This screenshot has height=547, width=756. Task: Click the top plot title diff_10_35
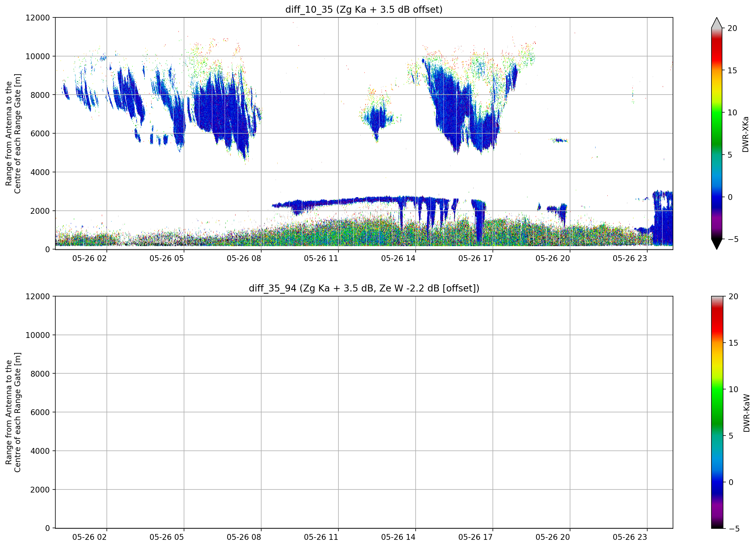pos(364,9)
